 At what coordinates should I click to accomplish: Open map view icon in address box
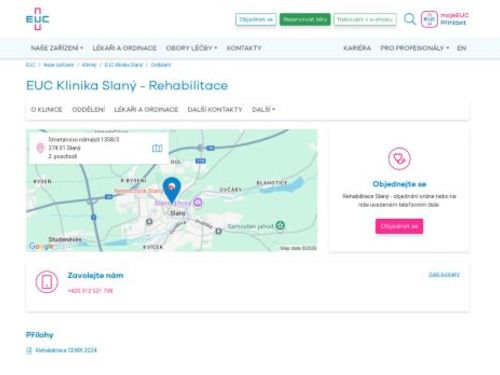pyautogui.click(x=157, y=148)
